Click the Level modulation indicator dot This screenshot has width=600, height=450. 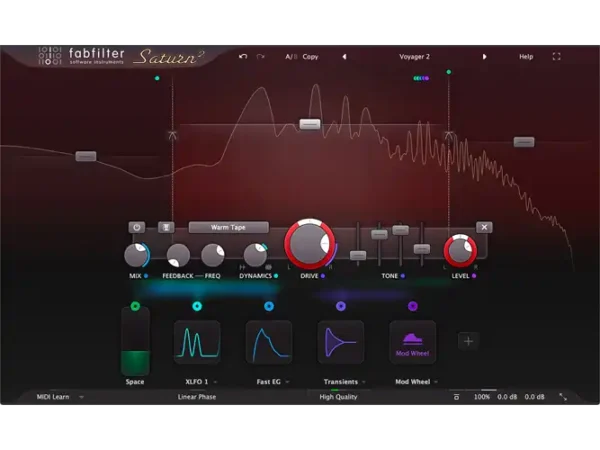pyautogui.click(x=474, y=276)
